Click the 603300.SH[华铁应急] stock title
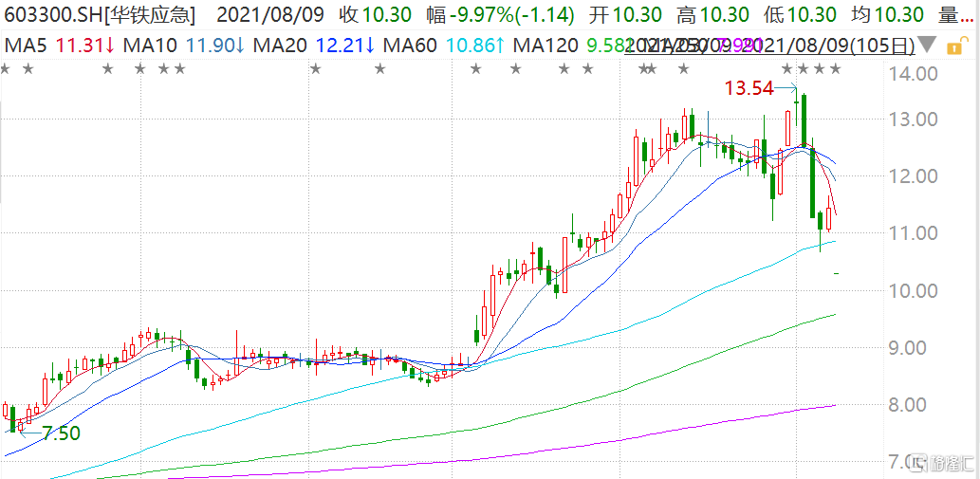The height and width of the screenshot is (479, 980). [x=98, y=15]
